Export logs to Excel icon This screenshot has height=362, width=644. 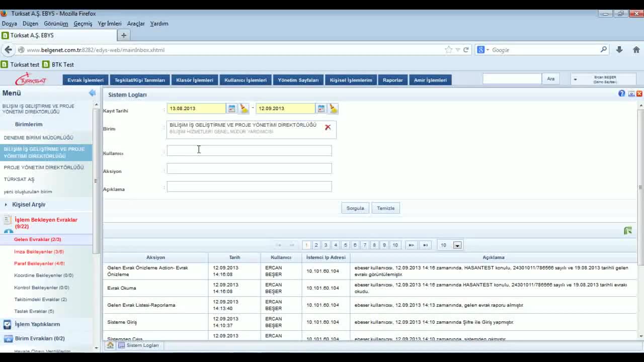click(x=628, y=231)
